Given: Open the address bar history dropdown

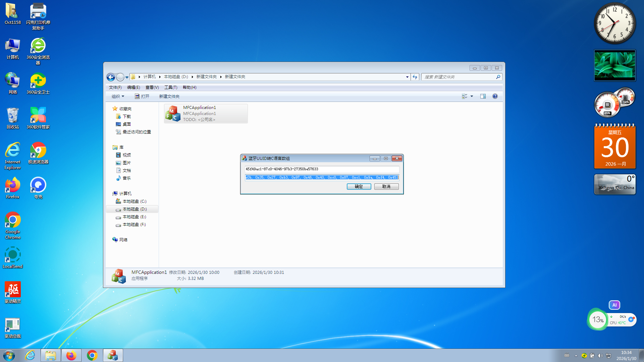Looking at the screenshot, I should pyautogui.click(x=407, y=77).
